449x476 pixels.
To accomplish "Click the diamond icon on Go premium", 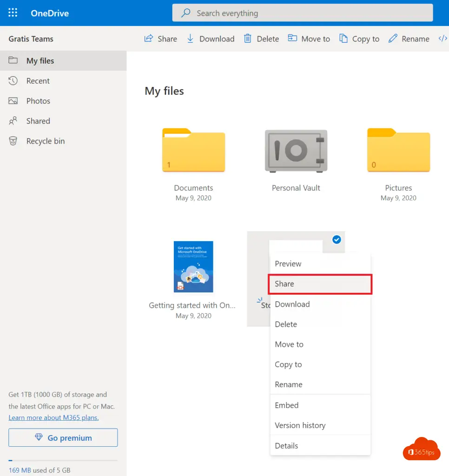I will tap(39, 437).
